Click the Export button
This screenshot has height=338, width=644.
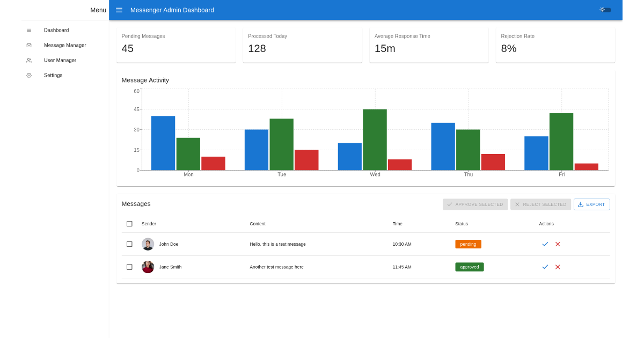591,204
